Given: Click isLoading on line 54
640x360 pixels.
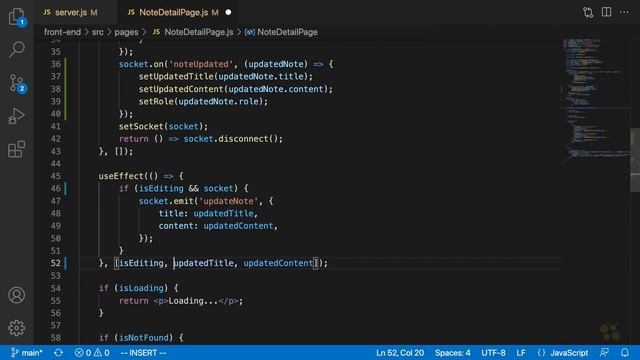Looking at the screenshot, I should click(141, 288).
